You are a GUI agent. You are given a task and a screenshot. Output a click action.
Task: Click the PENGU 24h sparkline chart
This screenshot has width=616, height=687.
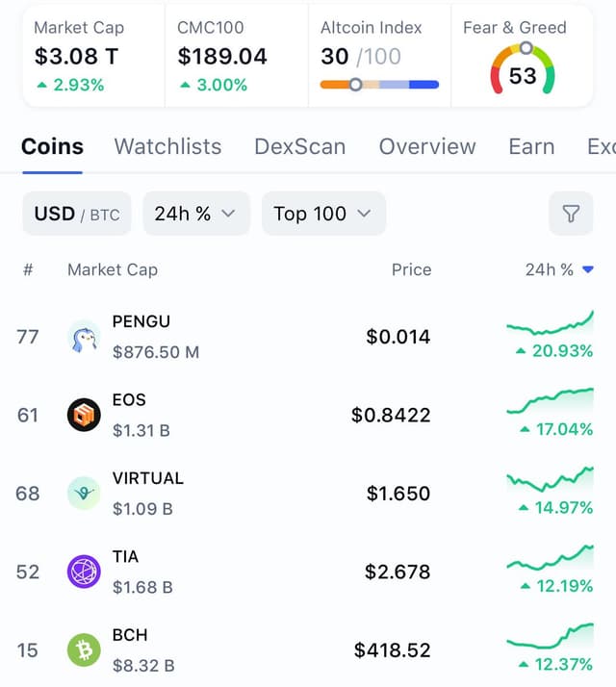[551, 323]
